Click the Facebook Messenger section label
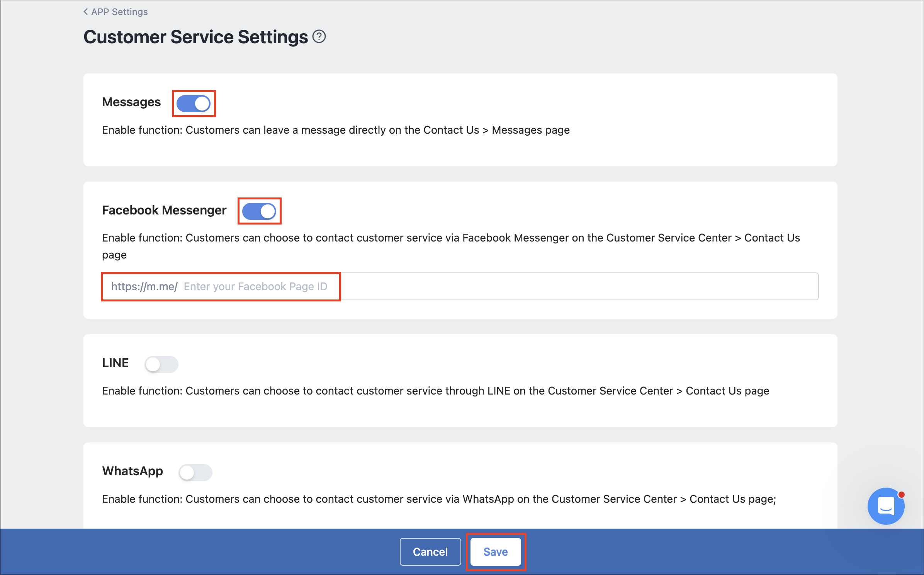Image resolution: width=924 pixels, height=575 pixels. [164, 210]
